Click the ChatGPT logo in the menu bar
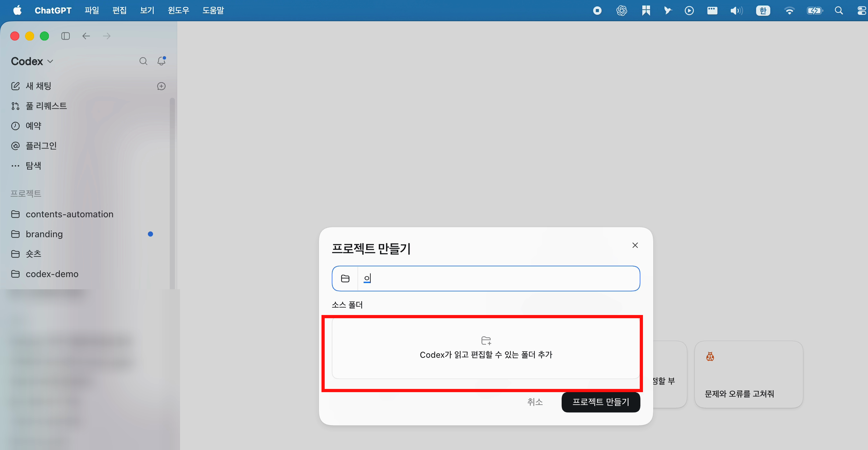Screen dimensions: 868x450 point(621,11)
